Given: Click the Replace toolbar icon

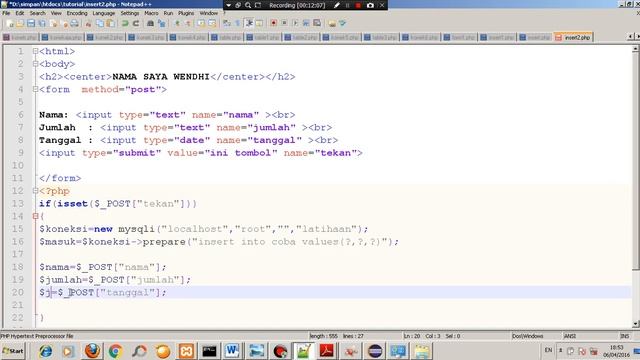Looking at the screenshot, I should coord(162,23).
